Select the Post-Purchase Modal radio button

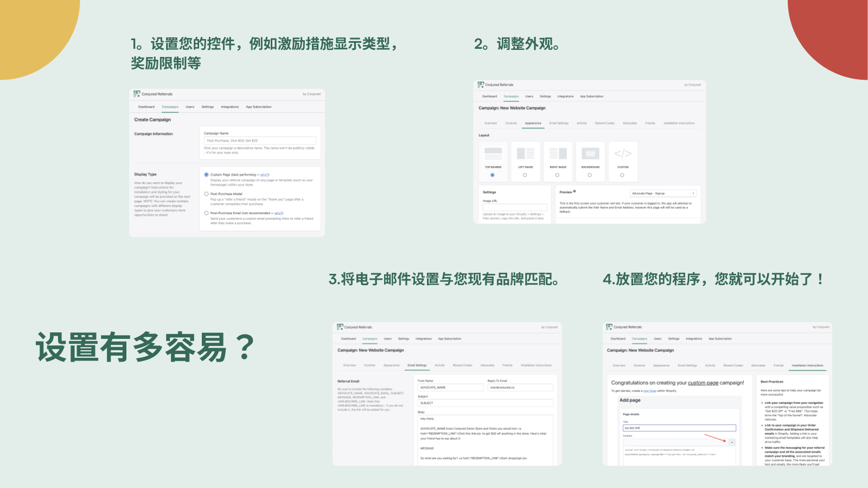point(206,194)
